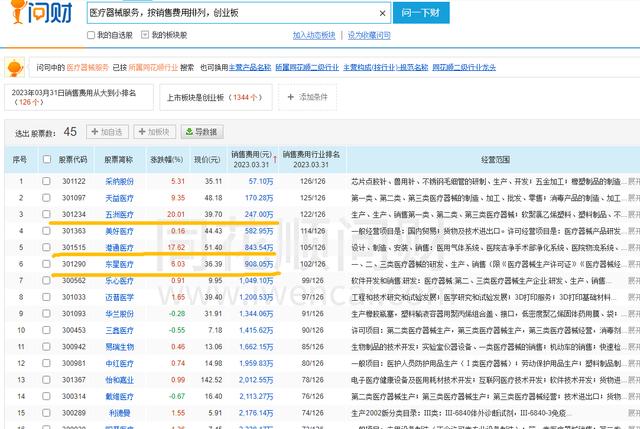Sort by 销售费用行业排名 column header

pyautogui.click(x=311, y=159)
